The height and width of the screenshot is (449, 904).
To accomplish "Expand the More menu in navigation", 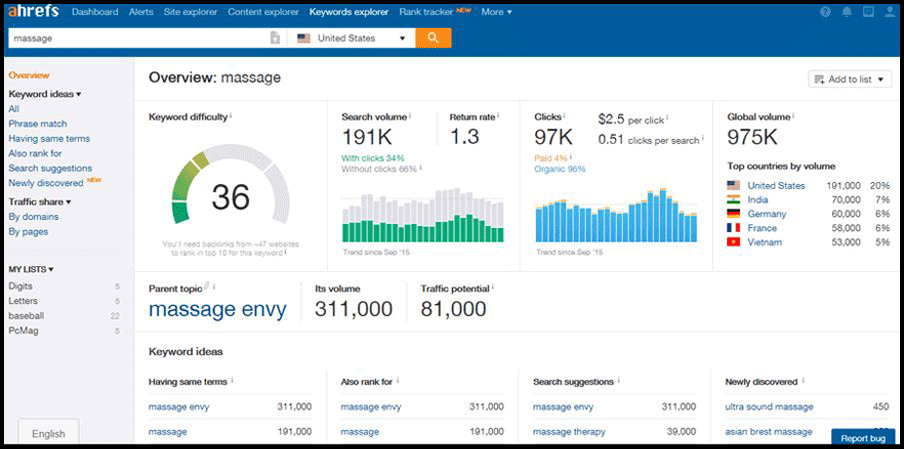I will 496,12.
